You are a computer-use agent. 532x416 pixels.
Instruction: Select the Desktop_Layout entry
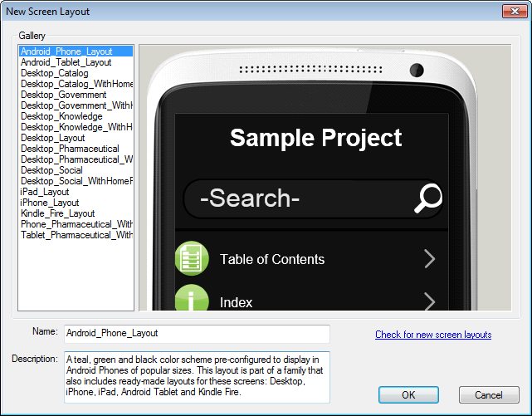click(52, 138)
